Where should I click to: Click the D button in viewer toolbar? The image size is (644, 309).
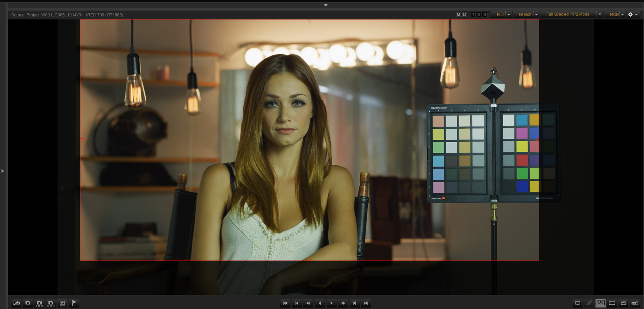coord(464,15)
